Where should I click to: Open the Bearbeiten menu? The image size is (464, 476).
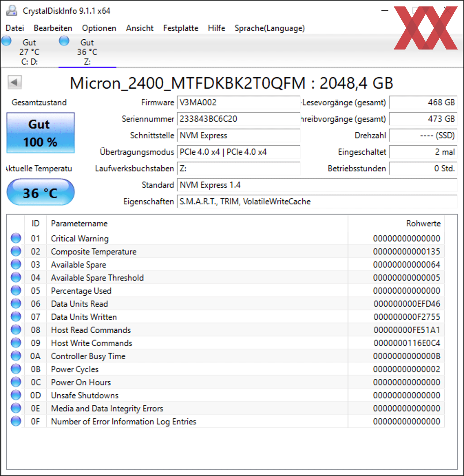pos(53,28)
